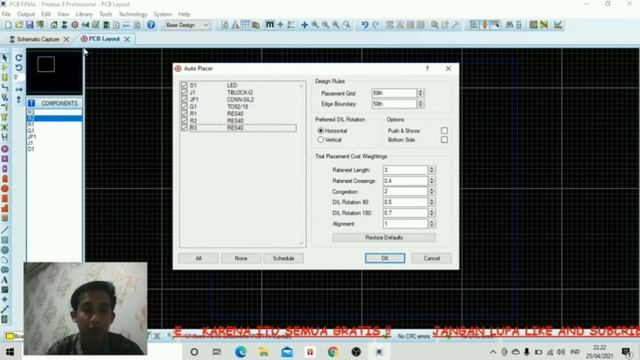Click the None button in Auto Placer
Image resolution: width=640 pixels, height=360 pixels.
click(241, 258)
